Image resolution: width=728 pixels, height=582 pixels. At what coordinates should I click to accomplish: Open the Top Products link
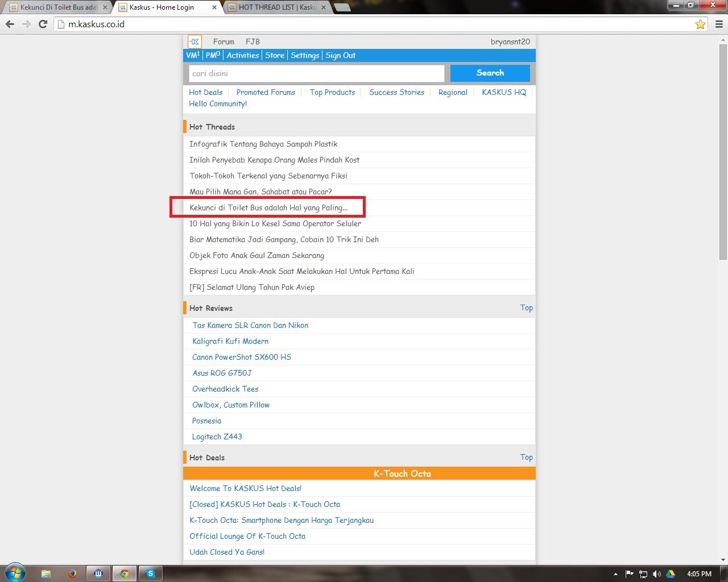click(x=332, y=92)
